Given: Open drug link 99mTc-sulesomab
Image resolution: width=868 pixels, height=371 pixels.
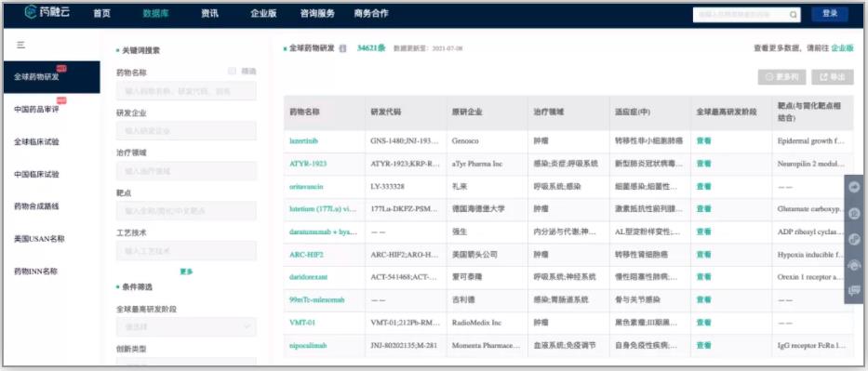Looking at the screenshot, I should click(x=316, y=299).
